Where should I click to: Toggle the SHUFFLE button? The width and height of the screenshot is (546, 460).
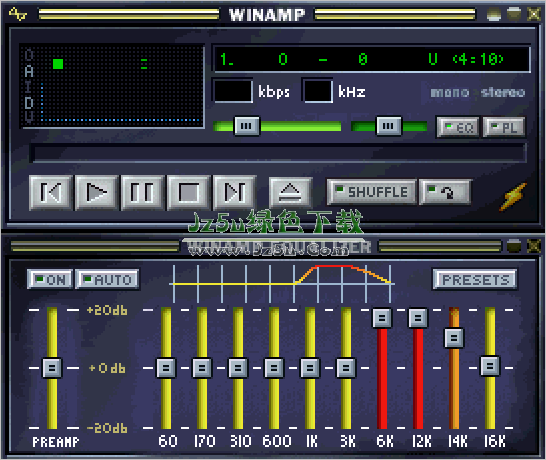(x=372, y=192)
